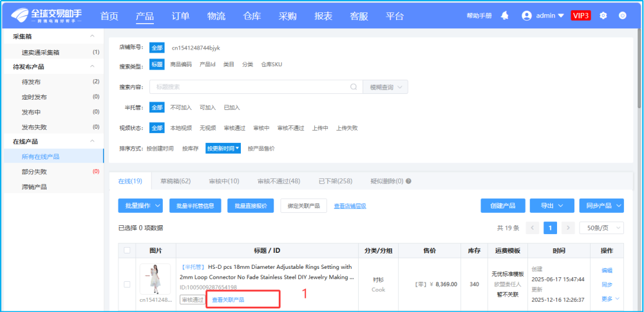Open the 采购 top menu

(287, 16)
